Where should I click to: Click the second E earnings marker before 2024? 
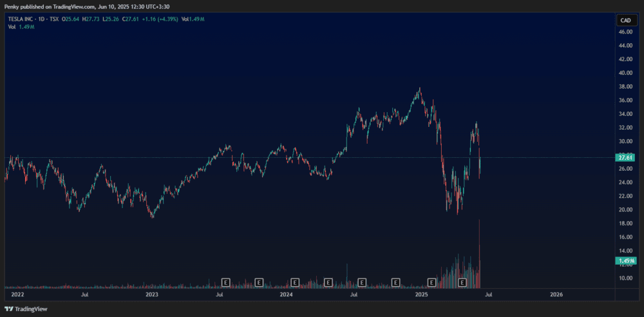pyautogui.click(x=259, y=282)
